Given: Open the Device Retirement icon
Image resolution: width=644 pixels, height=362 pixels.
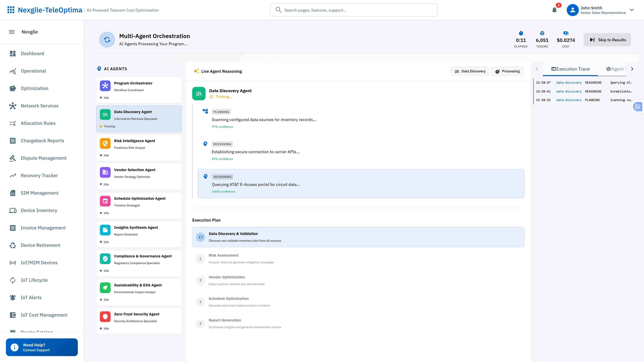Looking at the screenshot, I should [x=13, y=245].
